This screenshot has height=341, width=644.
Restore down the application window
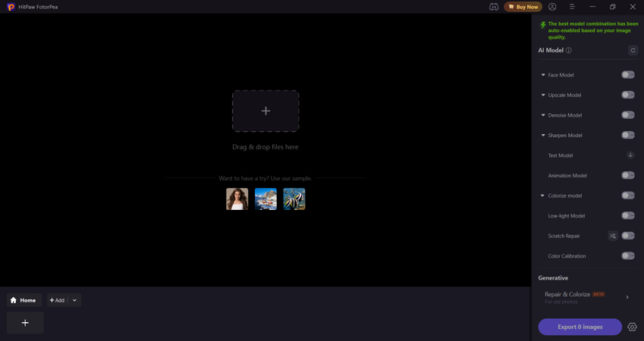[612, 7]
